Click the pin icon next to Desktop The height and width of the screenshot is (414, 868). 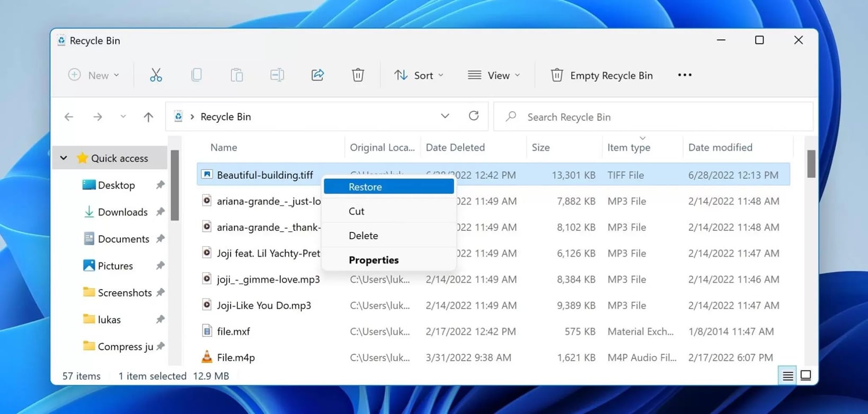(x=160, y=185)
